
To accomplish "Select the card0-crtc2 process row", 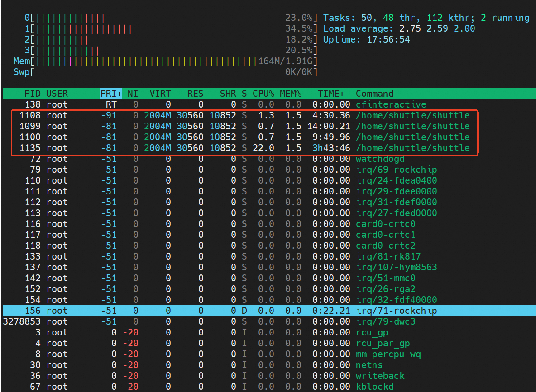I will click(269, 246).
